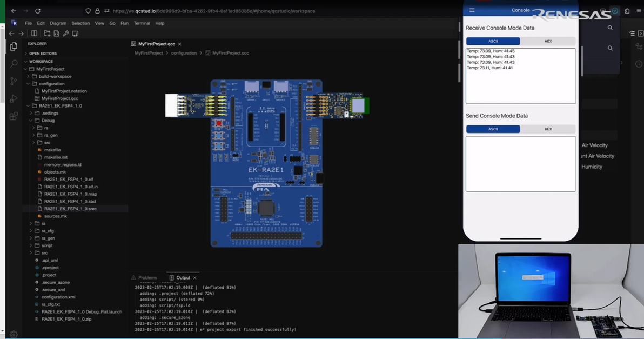Toggle split layout toolbar icon

tap(34, 34)
